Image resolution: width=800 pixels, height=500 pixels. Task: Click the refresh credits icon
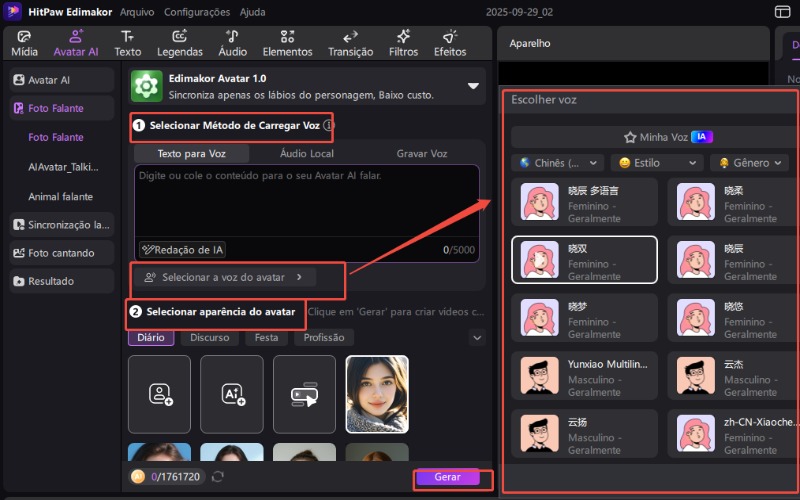217,477
